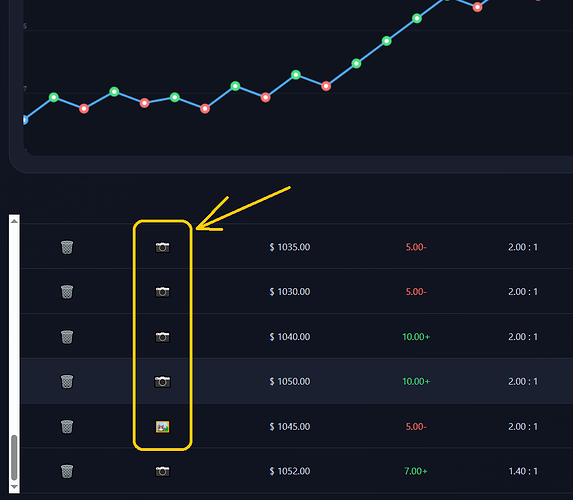Open saved picture for $ 1045.00 trade
Image resolution: width=573 pixels, height=500 pixels.
point(163,427)
